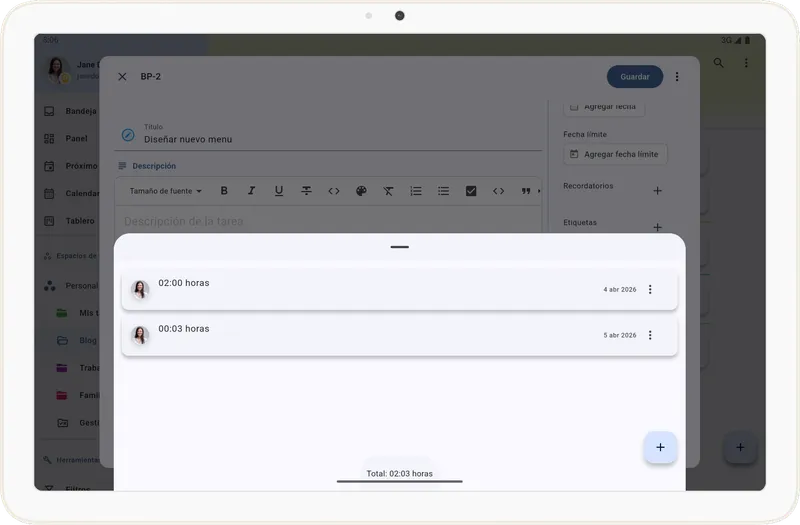800x525 pixels.
Task: Click the partially visible Agregar fecha button
Action: coord(604,108)
